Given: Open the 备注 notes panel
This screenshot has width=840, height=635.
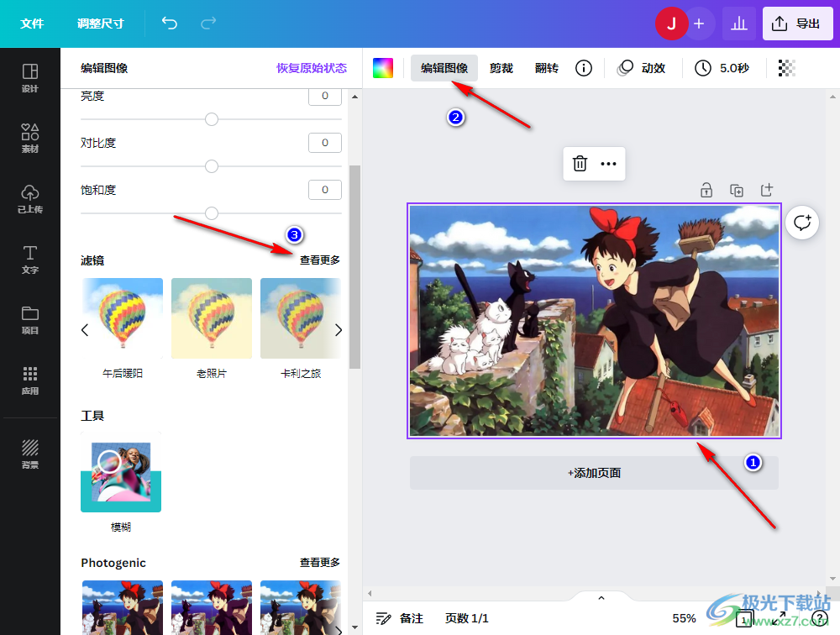Looking at the screenshot, I should pyautogui.click(x=400, y=618).
